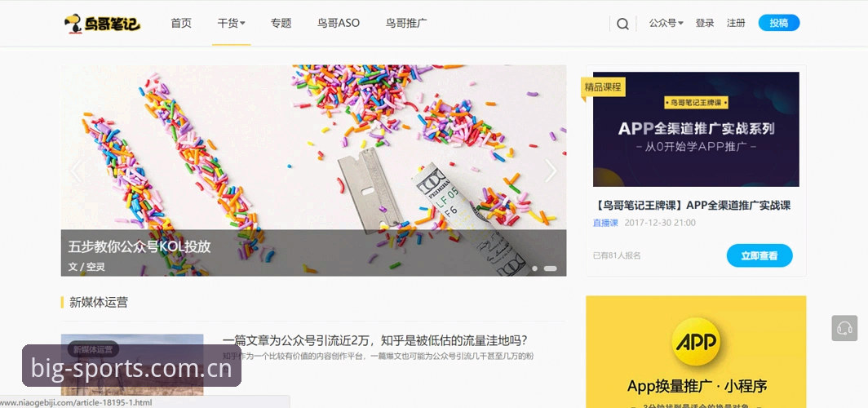Click the 登录 link
The width and height of the screenshot is (868, 408).
(x=705, y=23)
